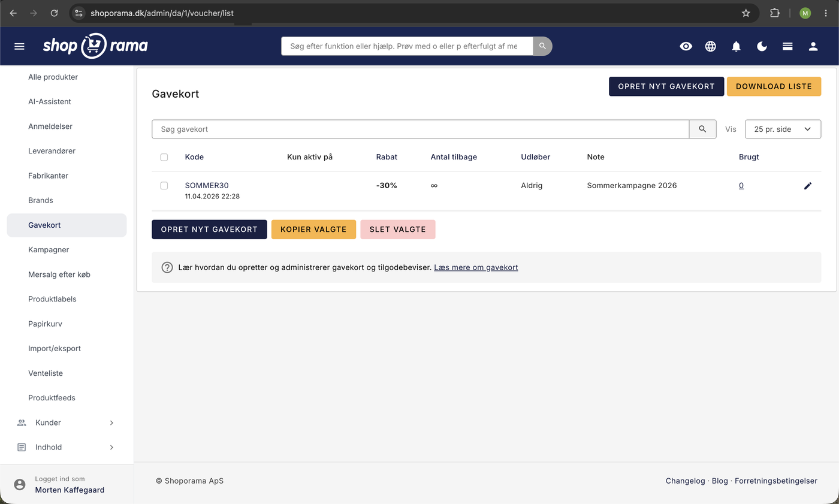
Task: Select Import/eksport in the sidebar
Action: tap(55, 348)
